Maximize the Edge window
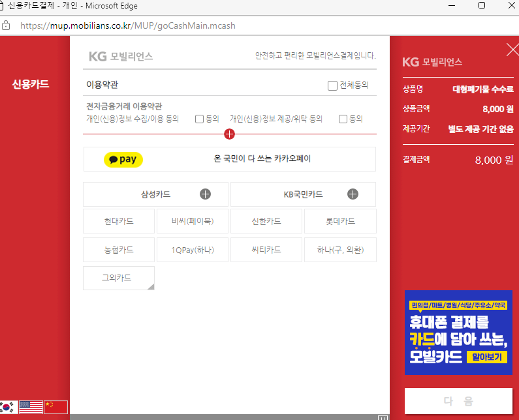This screenshot has height=420, width=519. (x=482, y=5)
